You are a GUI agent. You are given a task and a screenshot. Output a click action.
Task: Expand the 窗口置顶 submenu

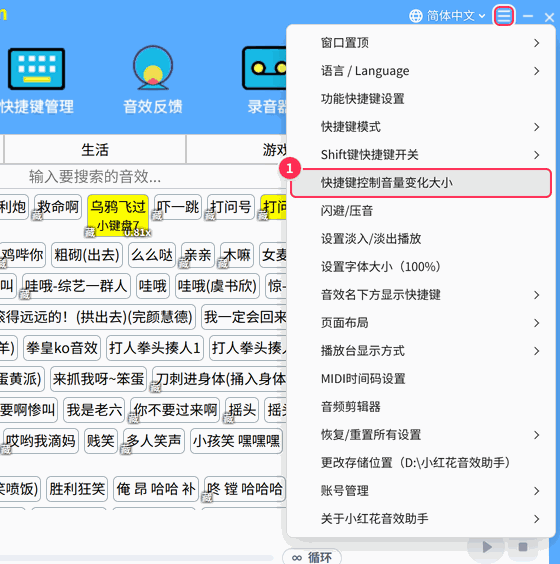click(x=421, y=43)
